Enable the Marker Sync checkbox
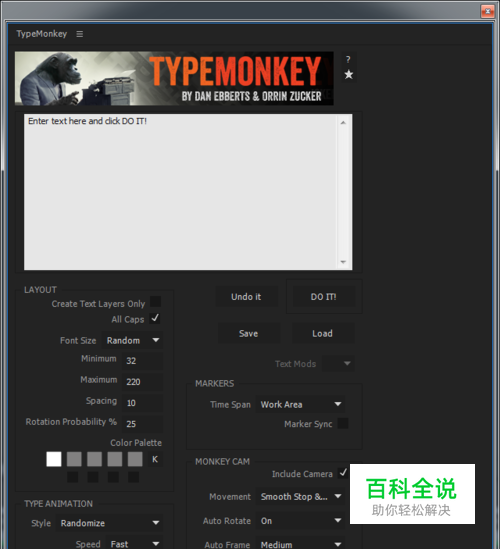Image resolution: width=500 pixels, height=549 pixels. (343, 423)
